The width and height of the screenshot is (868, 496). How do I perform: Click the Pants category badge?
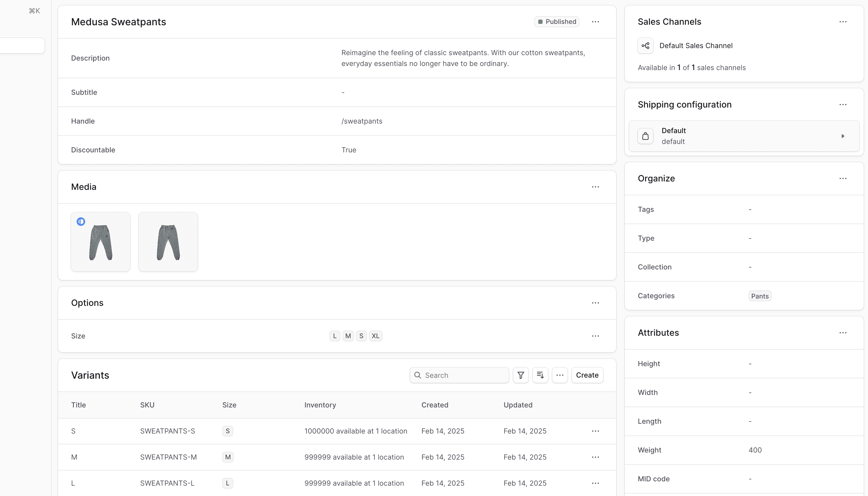(759, 296)
